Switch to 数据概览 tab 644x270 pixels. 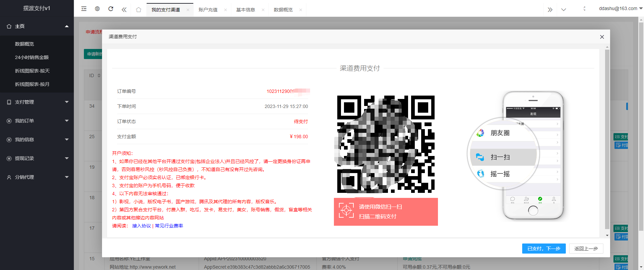(x=283, y=10)
